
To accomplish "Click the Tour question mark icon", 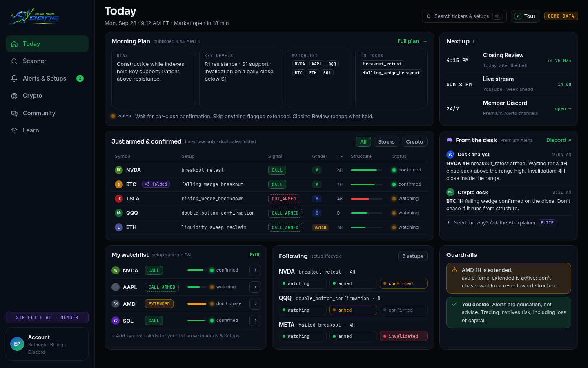I will coord(518,16).
